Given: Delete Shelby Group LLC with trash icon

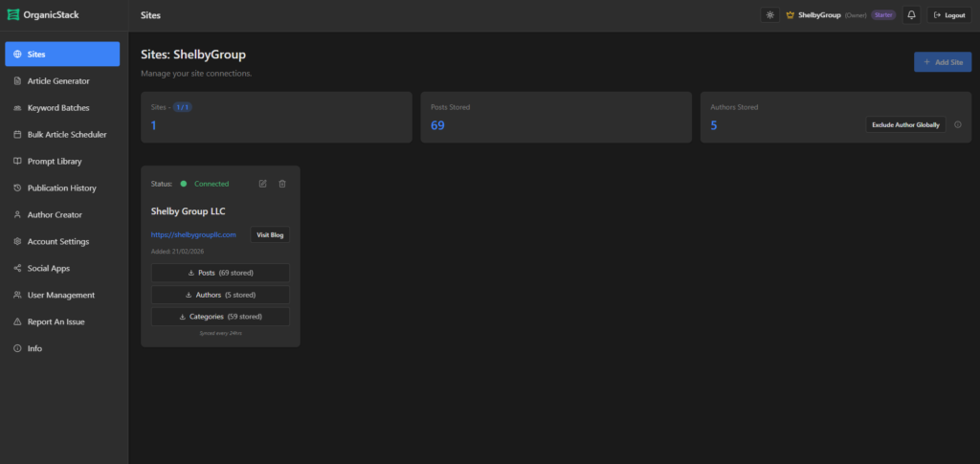Looking at the screenshot, I should click(x=282, y=184).
